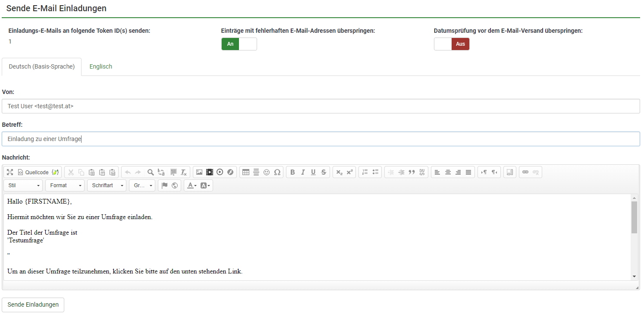644x317 pixels.
Task: Open the text color picker
Action: click(192, 185)
